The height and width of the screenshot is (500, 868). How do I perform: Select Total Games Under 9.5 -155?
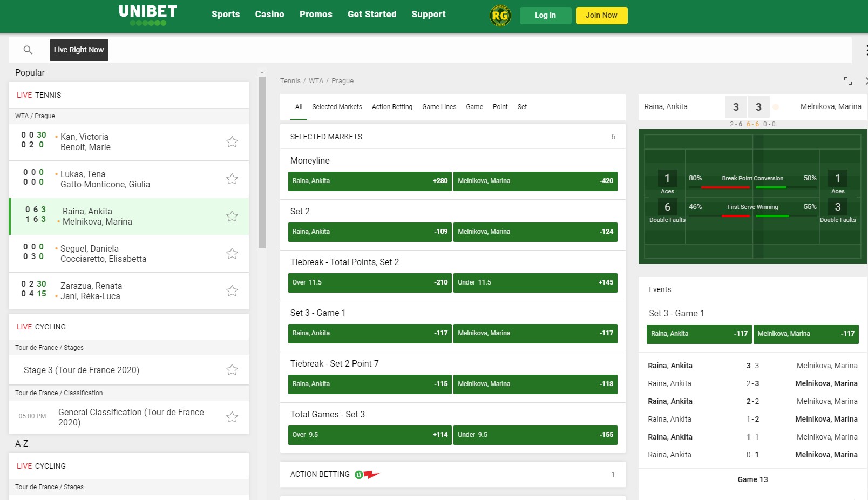tap(535, 435)
